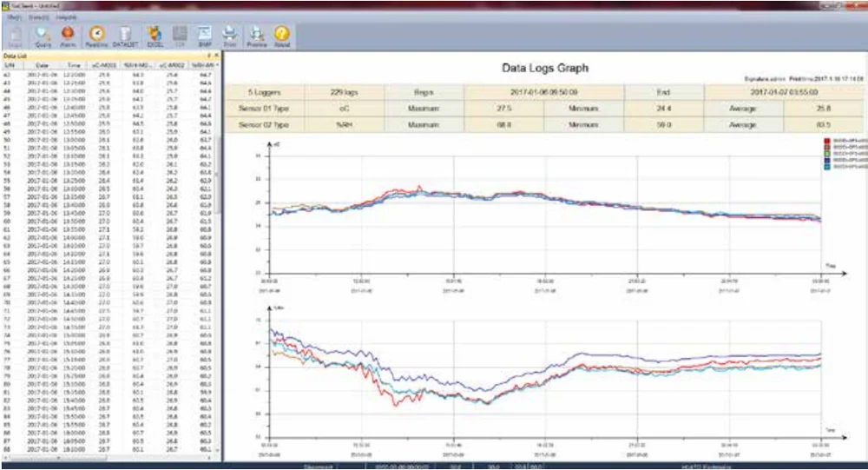Screen dimensions: 868x470
Task: Start the Realtime monitoring view
Action: pos(96,37)
